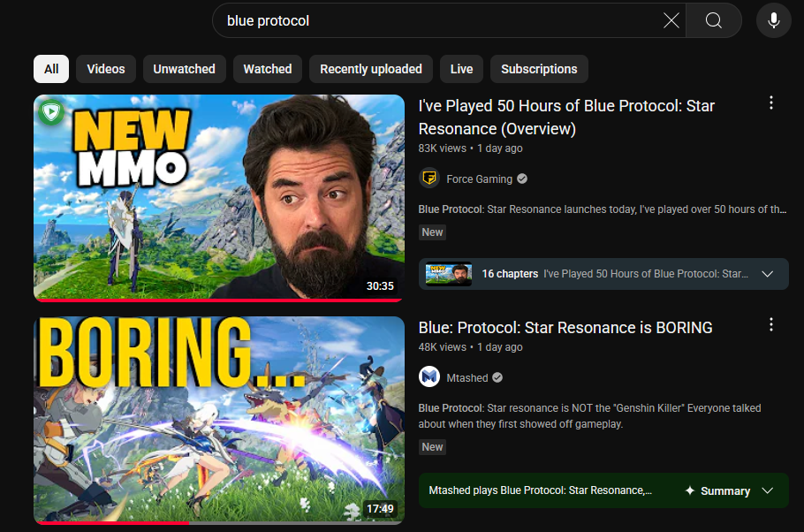Click the 'Genshin Killer' description text
This screenshot has height=532, width=804.
pyautogui.click(x=589, y=416)
